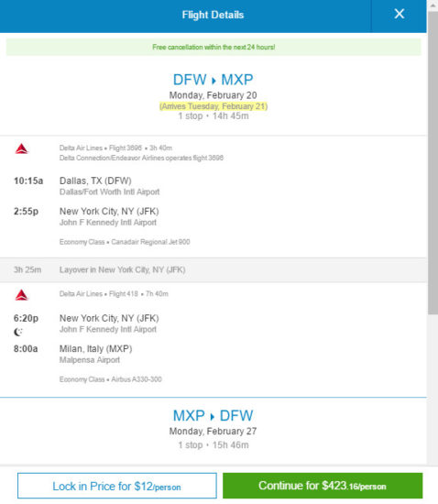Click the free cancellation green banner

tap(214, 47)
